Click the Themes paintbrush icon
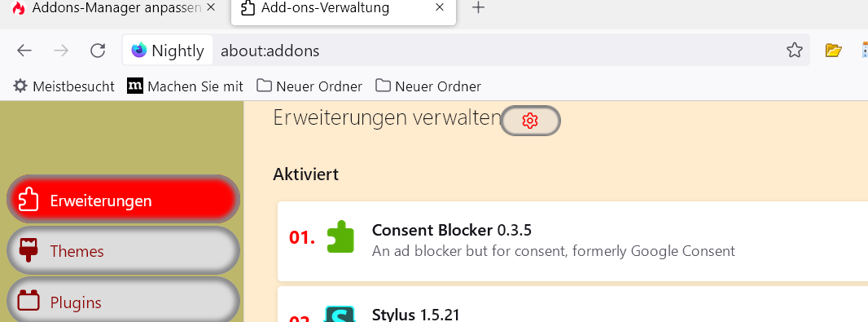This screenshot has width=868, height=322. coord(28,250)
